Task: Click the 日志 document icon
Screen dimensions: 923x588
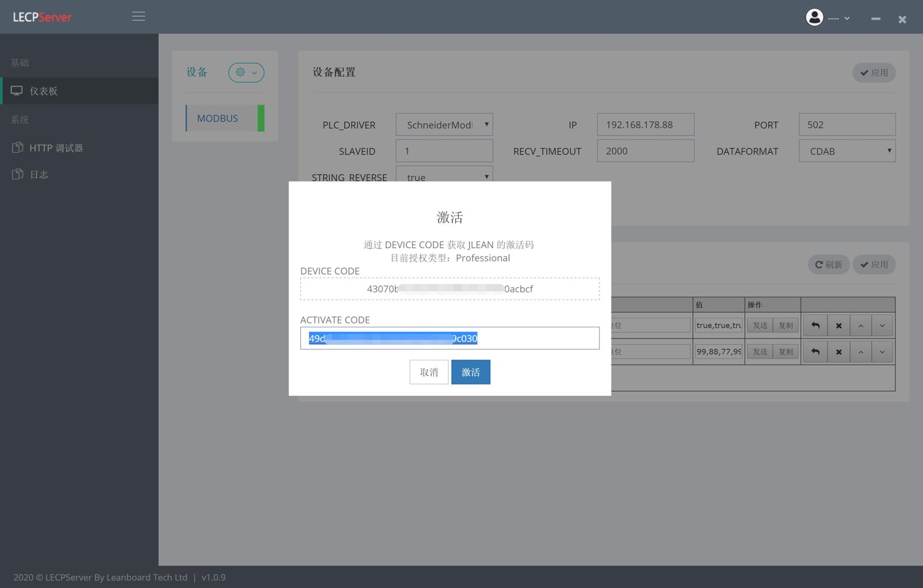Action: 17,174
